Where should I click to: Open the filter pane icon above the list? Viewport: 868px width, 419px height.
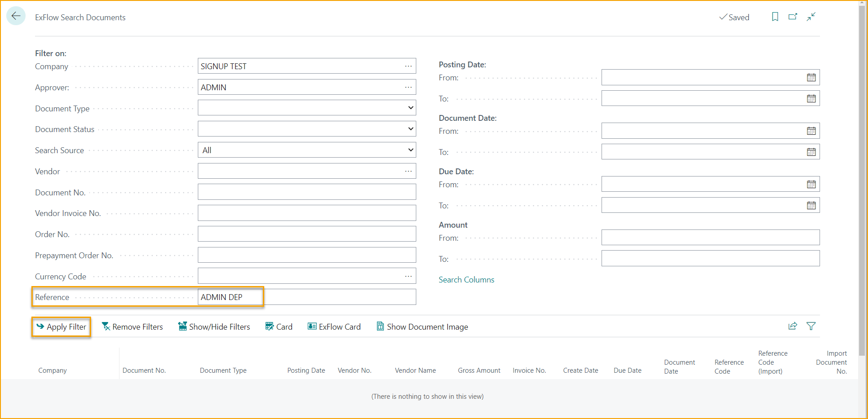pos(811,326)
